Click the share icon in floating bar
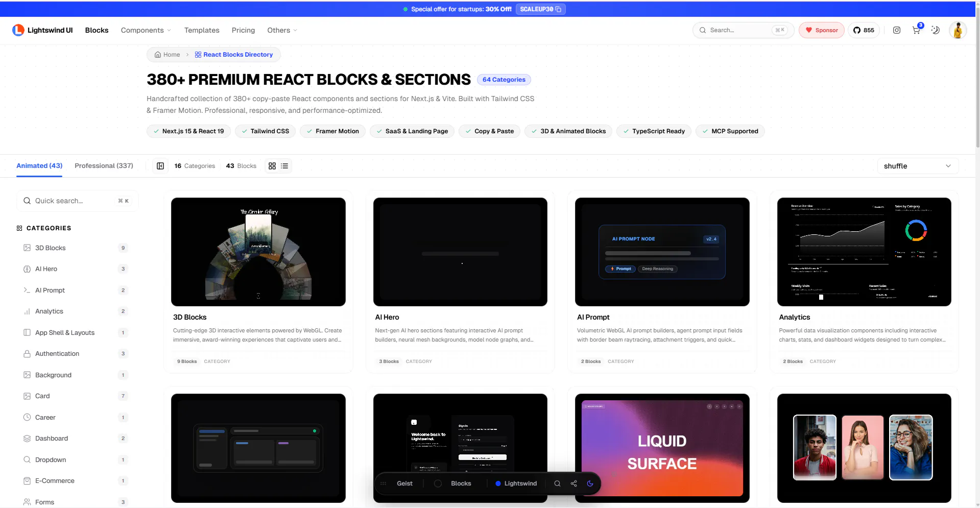980x508 pixels. point(573,483)
